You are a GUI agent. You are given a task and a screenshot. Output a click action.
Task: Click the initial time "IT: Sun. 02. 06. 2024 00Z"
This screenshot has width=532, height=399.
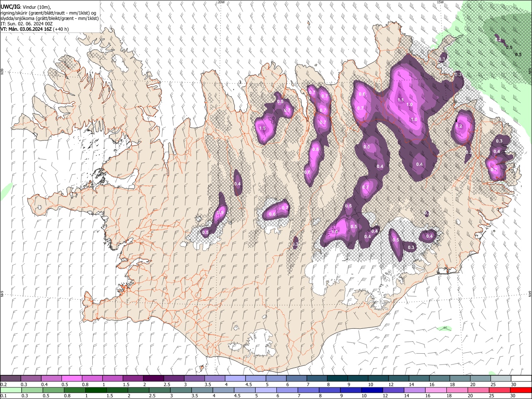tap(27, 24)
